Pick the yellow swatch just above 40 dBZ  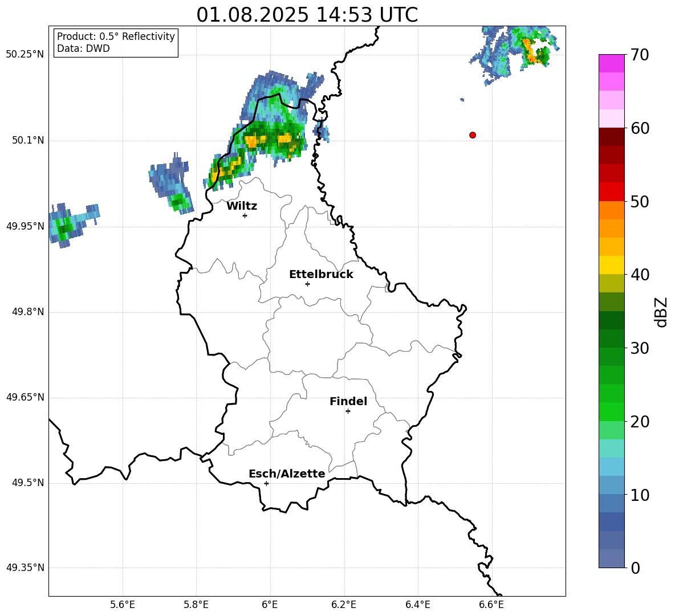click(612, 265)
